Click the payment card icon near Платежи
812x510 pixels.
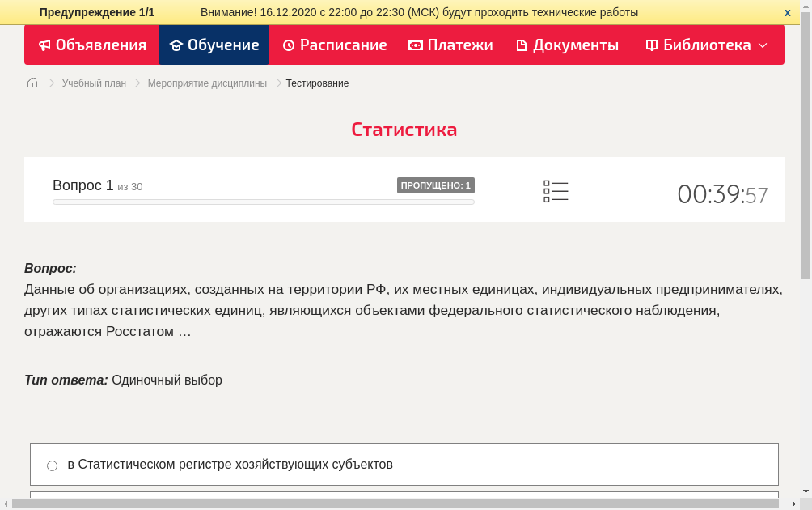pyautogui.click(x=415, y=45)
